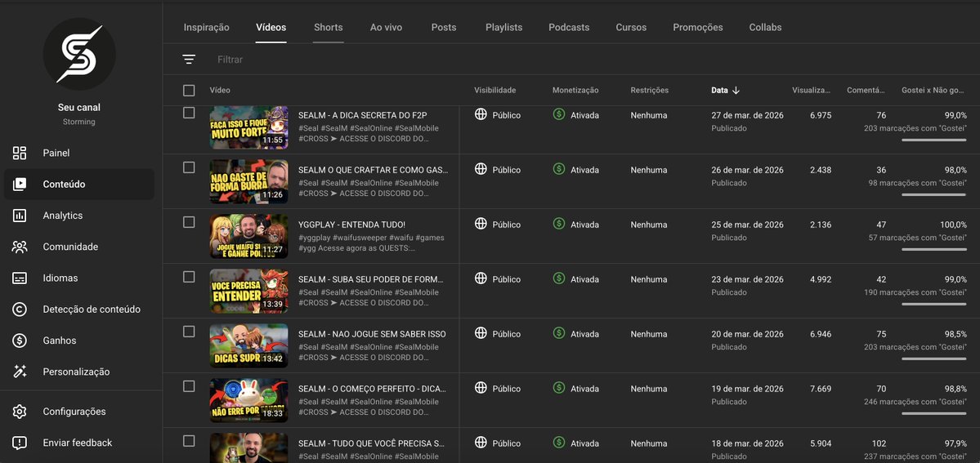The width and height of the screenshot is (980, 463).
Task: Click monetization dollar icon for O QUE CRAFTAR video
Action: 559,169
